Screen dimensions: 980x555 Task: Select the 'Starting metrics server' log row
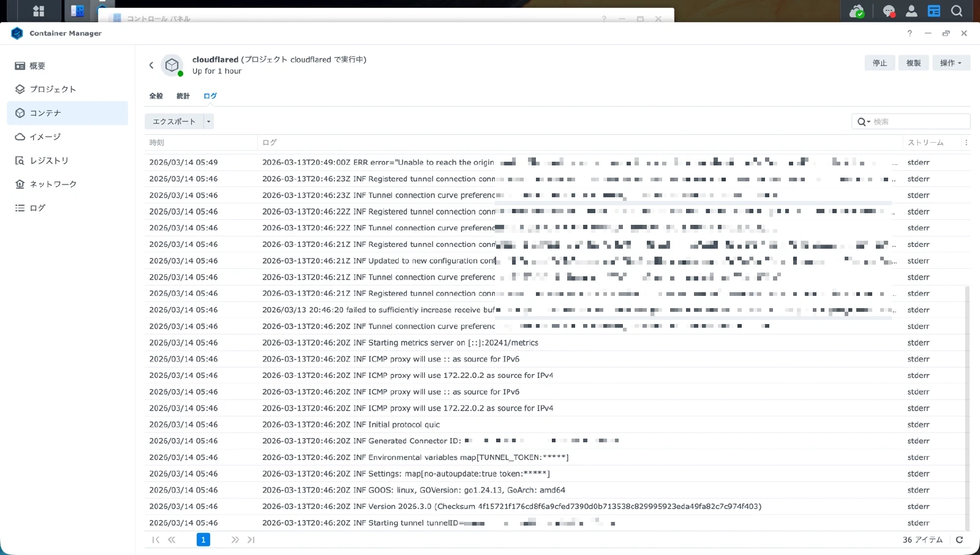557,342
